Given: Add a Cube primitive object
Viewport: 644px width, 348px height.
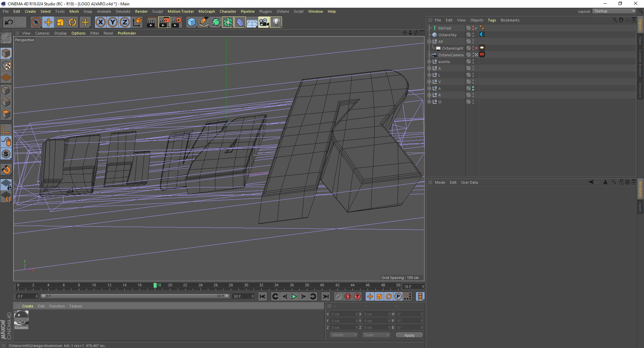Looking at the screenshot, I should 192,22.
